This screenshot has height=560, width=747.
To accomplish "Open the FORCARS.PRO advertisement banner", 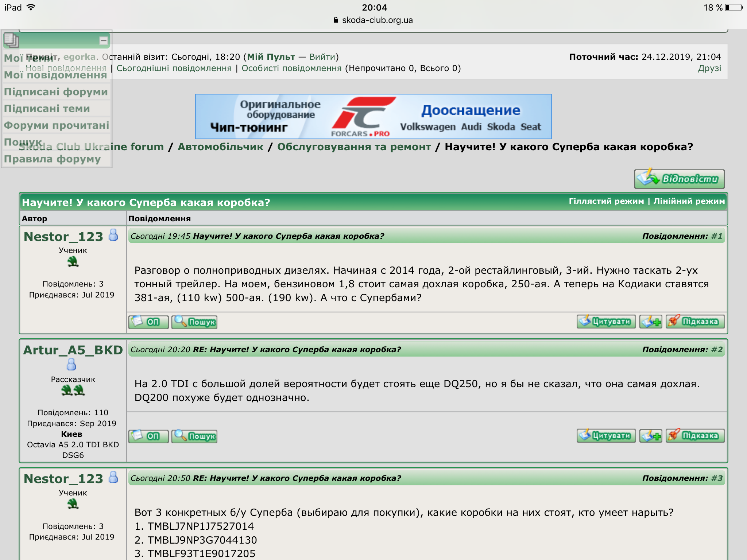I will click(x=373, y=117).
